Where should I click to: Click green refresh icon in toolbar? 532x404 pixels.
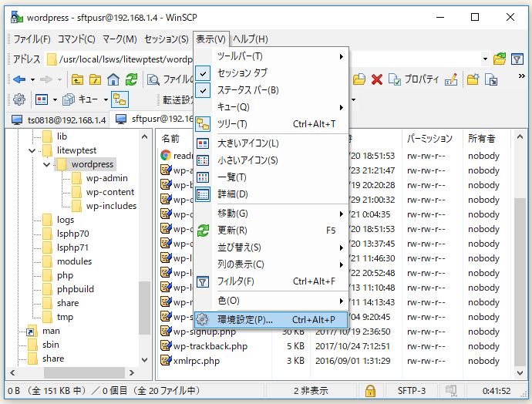131,79
